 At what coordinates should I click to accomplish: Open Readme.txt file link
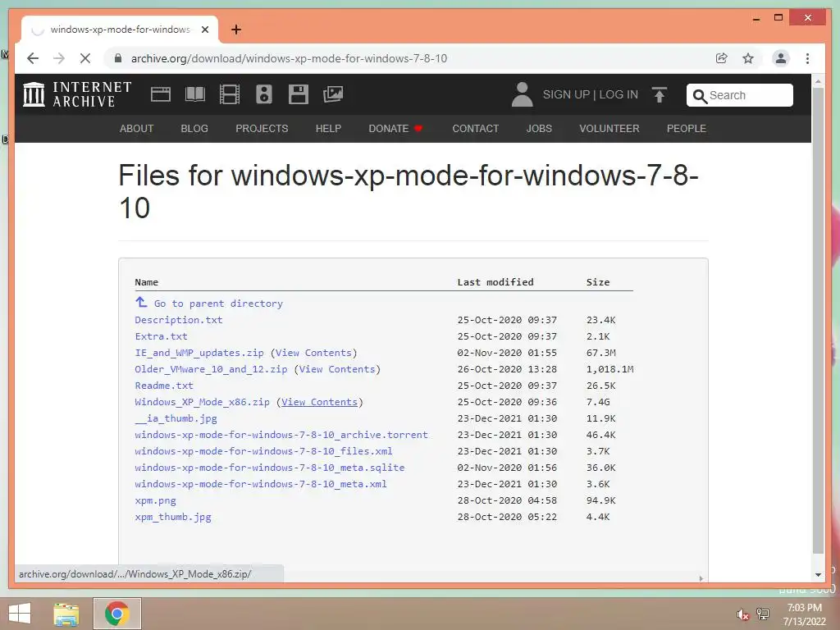click(x=164, y=386)
